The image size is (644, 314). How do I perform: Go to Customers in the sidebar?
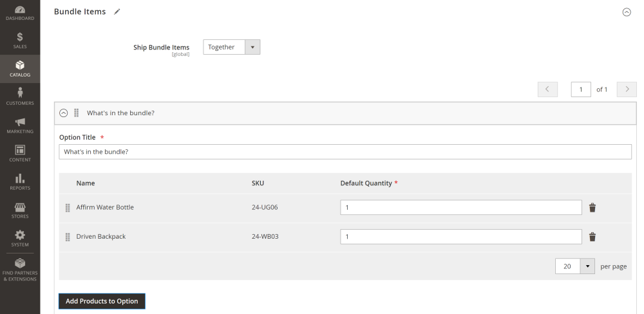tap(20, 97)
